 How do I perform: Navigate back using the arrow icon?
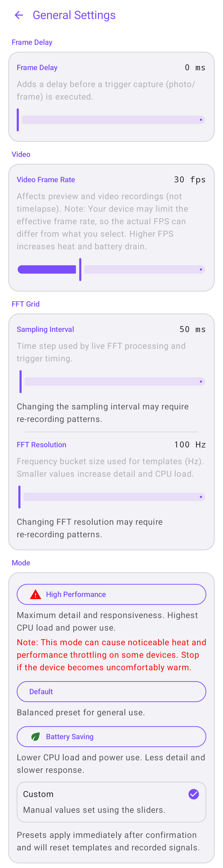19,15
